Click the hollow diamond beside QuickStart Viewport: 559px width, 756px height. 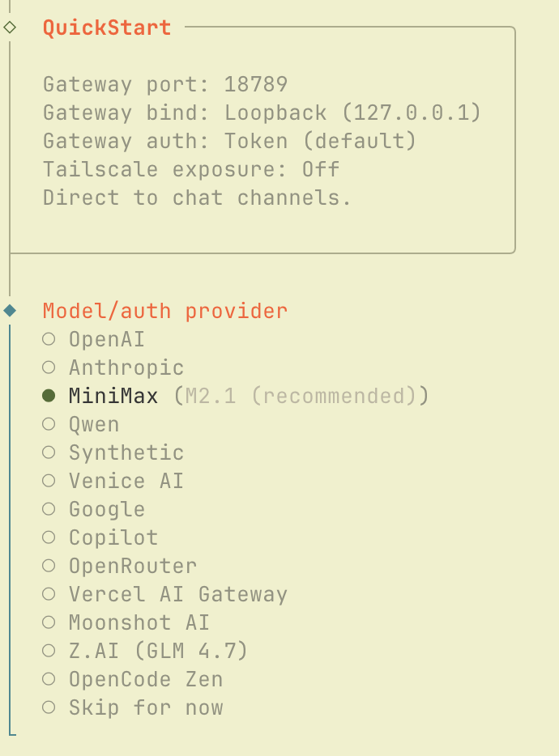click(x=10, y=28)
